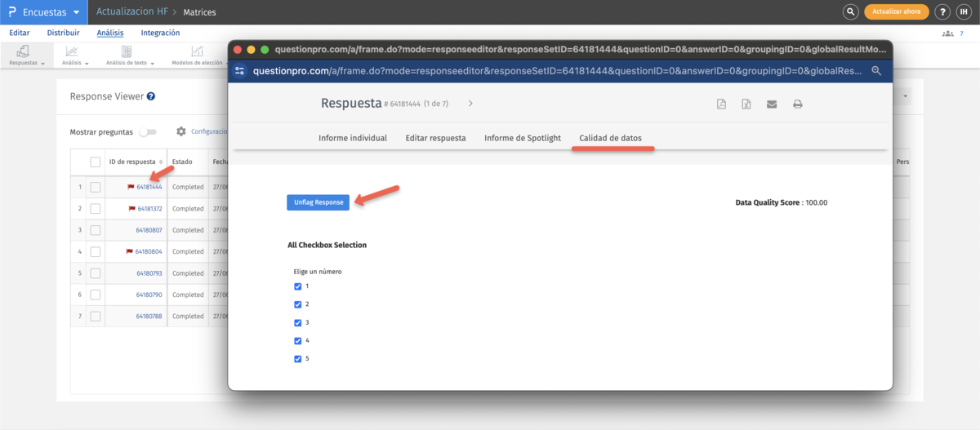Select the Análisis menu tab
Screen dimensions: 980x430
point(110,33)
